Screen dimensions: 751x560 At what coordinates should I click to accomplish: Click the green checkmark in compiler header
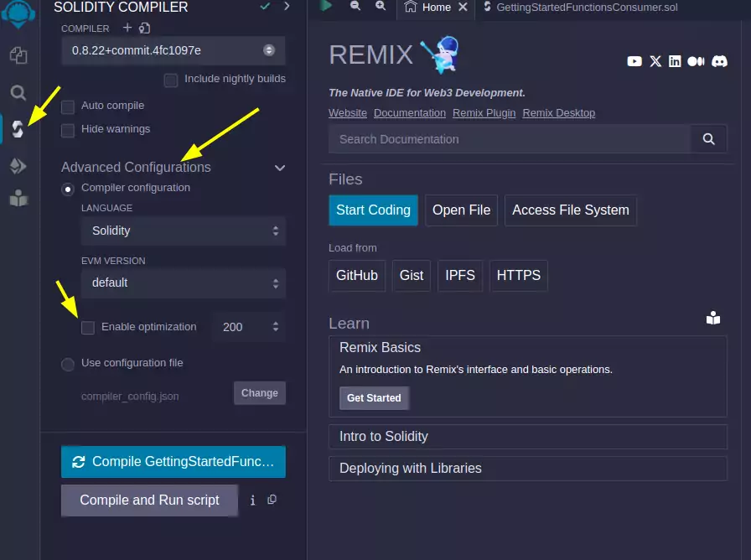[265, 6]
